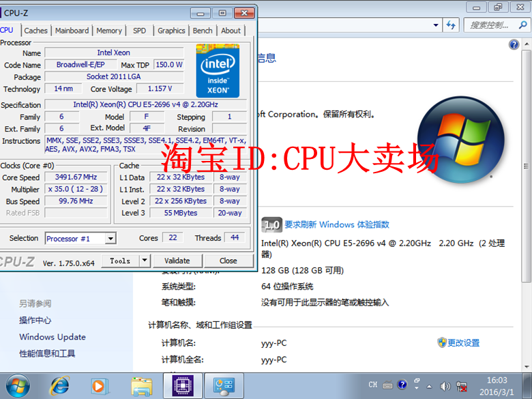Click the Windows Start orb

(x=18, y=386)
